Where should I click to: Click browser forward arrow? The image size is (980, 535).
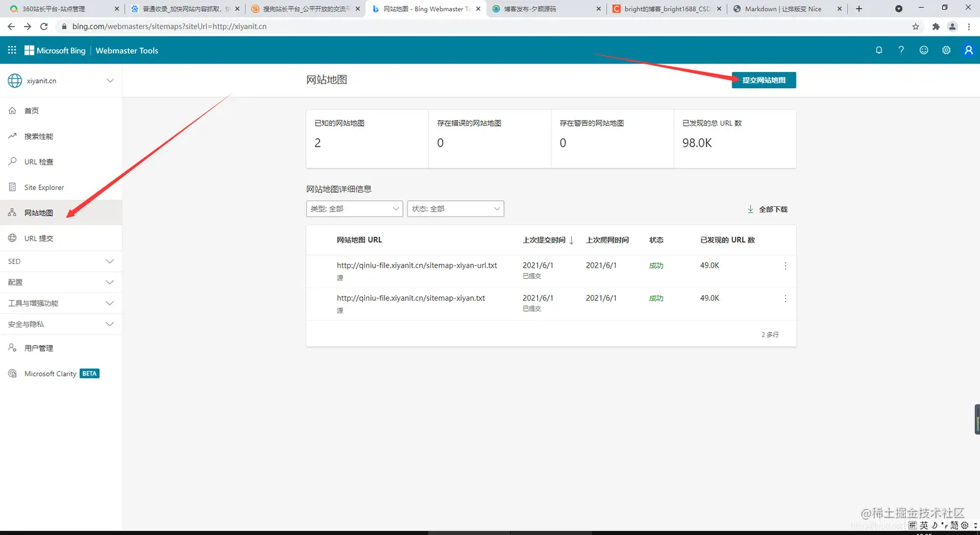click(x=27, y=27)
